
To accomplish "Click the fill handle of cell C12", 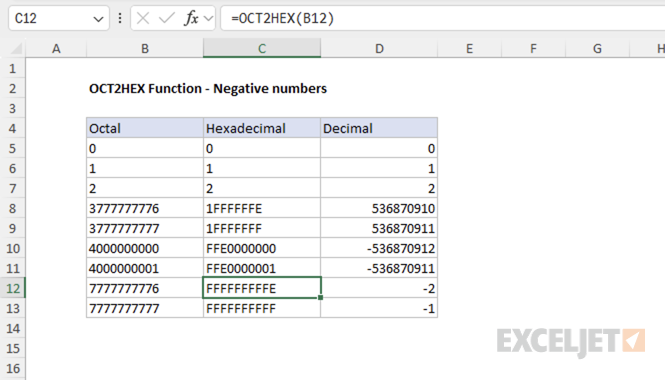I will 320,298.
